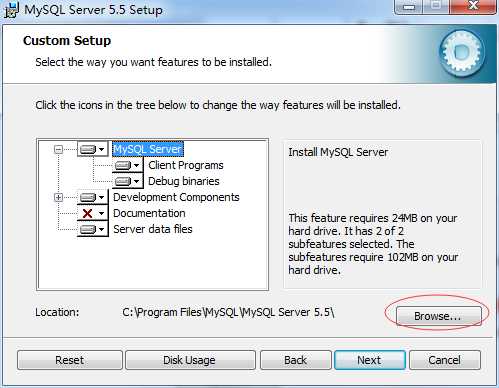The width and height of the screenshot is (499, 388).
Task: Click the installer icon in title bar
Action: coord(11,10)
